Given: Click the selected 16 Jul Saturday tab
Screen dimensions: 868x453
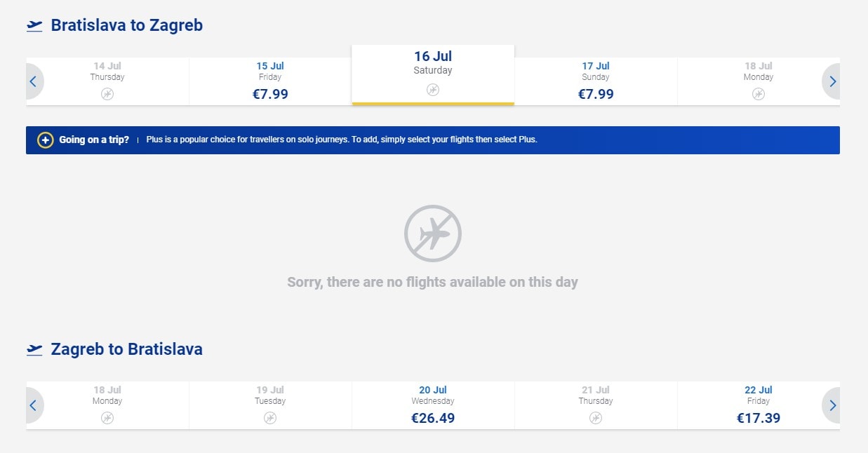Looking at the screenshot, I should click(x=433, y=63).
